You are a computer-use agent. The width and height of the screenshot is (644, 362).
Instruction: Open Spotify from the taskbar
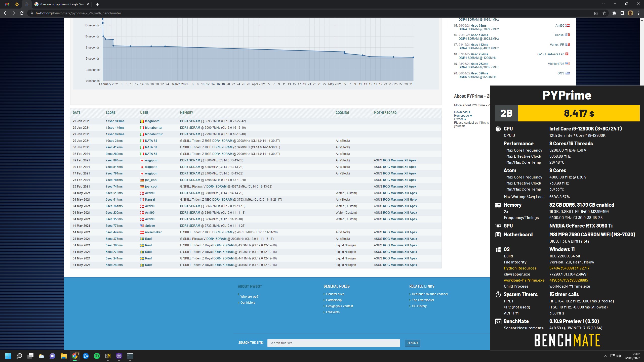point(97,356)
